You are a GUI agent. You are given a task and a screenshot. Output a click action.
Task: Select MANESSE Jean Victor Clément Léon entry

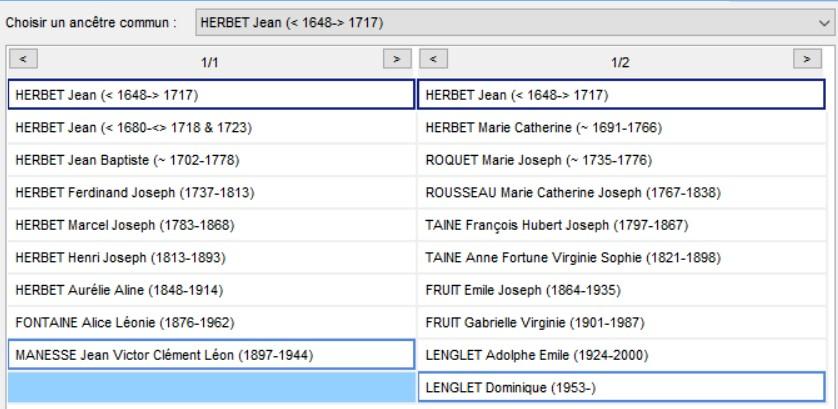pyautogui.click(x=212, y=354)
